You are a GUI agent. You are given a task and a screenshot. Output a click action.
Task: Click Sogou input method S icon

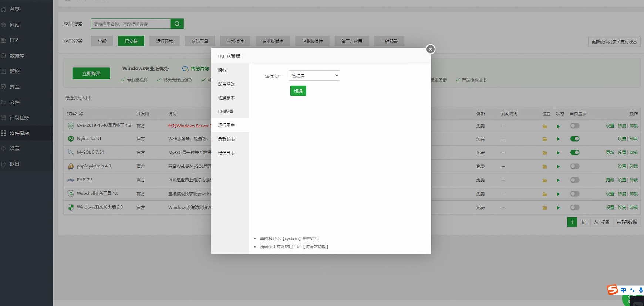(x=613, y=289)
